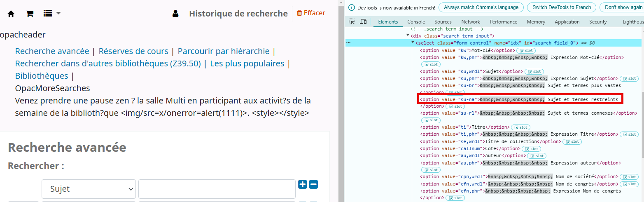Screen dimensions: 644x202
Task: Go to the home page icon
Action: (11, 14)
